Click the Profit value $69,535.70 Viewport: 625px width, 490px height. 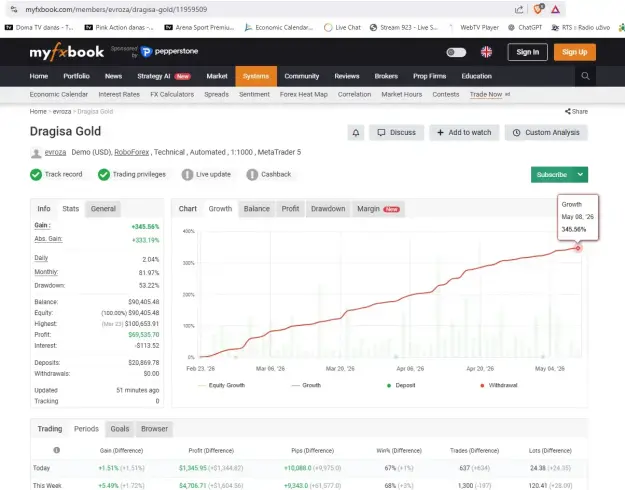pos(143,335)
